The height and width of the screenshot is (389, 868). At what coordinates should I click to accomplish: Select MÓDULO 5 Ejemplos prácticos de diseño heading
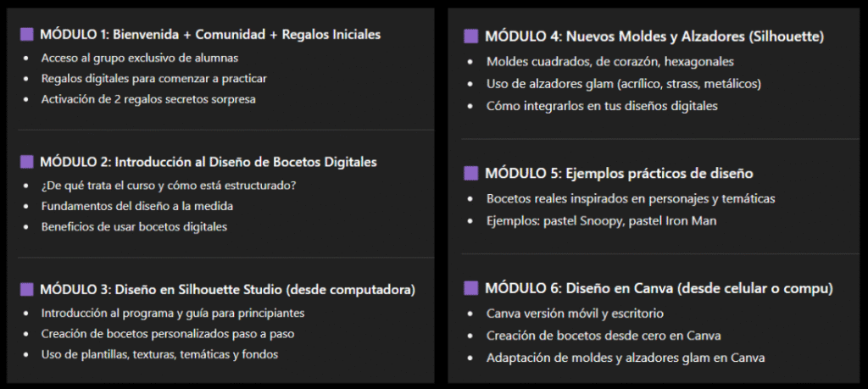[619, 174]
